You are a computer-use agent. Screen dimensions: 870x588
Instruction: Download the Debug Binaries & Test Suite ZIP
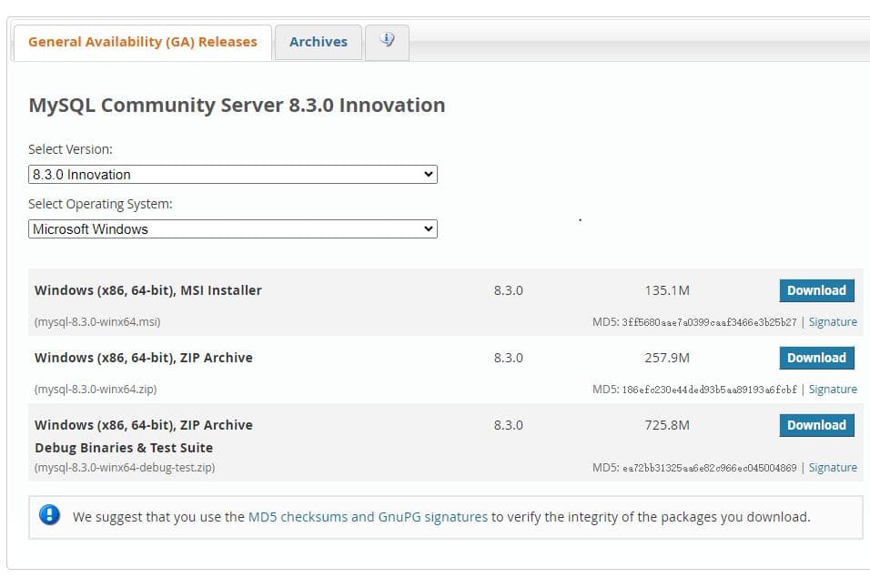tap(816, 425)
